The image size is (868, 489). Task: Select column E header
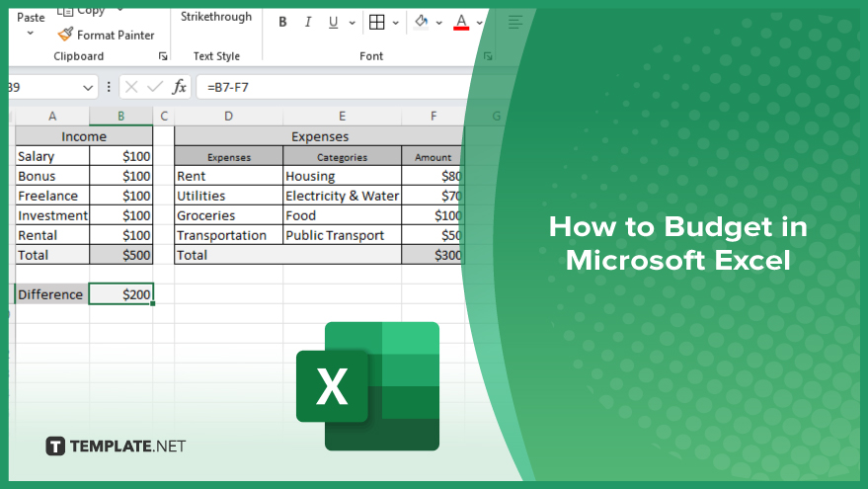click(x=342, y=117)
